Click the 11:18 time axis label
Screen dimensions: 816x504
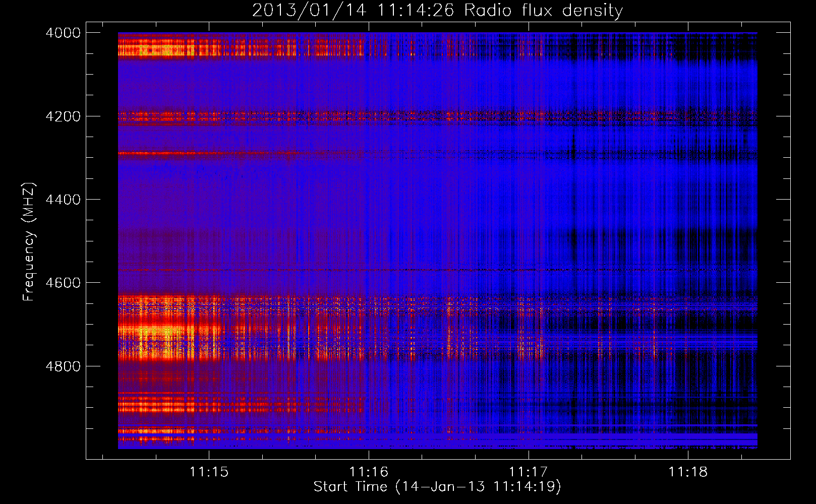pyautogui.click(x=688, y=472)
